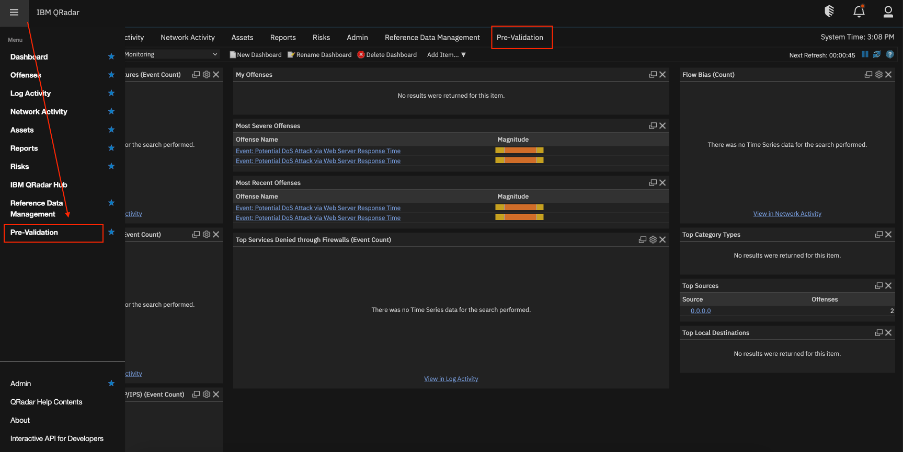Switch to the Assets tab

242,37
